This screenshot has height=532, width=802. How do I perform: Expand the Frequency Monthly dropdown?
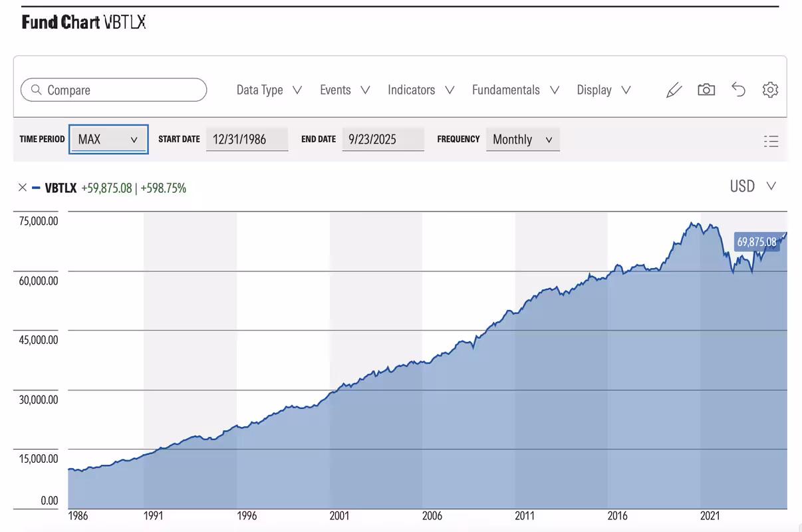(x=523, y=140)
